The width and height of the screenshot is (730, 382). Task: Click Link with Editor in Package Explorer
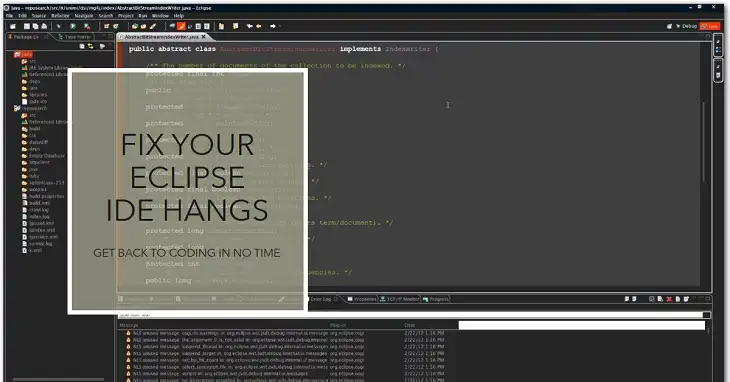point(90,46)
